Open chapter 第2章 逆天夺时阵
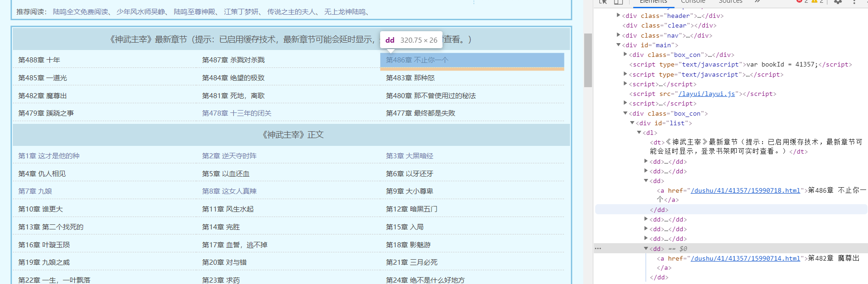 point(229,156)
